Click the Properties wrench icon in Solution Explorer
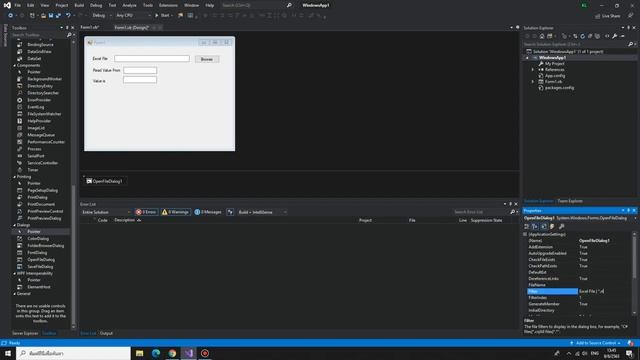This screenshot has height=360, width=640. coord(615,36)
